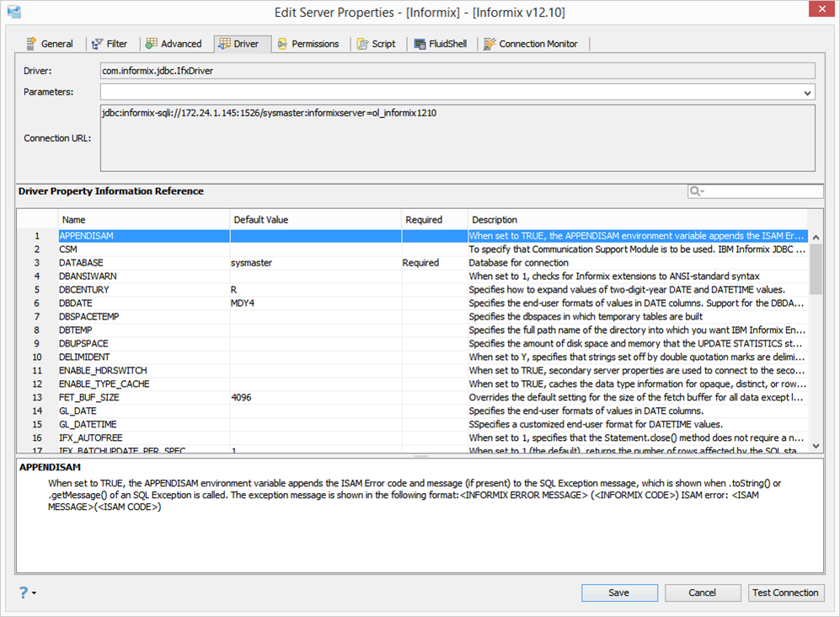The width and height of the screenshot is (840, 617).
Task: Click the Filter tab icon
Action: click(x=97, y=44)
